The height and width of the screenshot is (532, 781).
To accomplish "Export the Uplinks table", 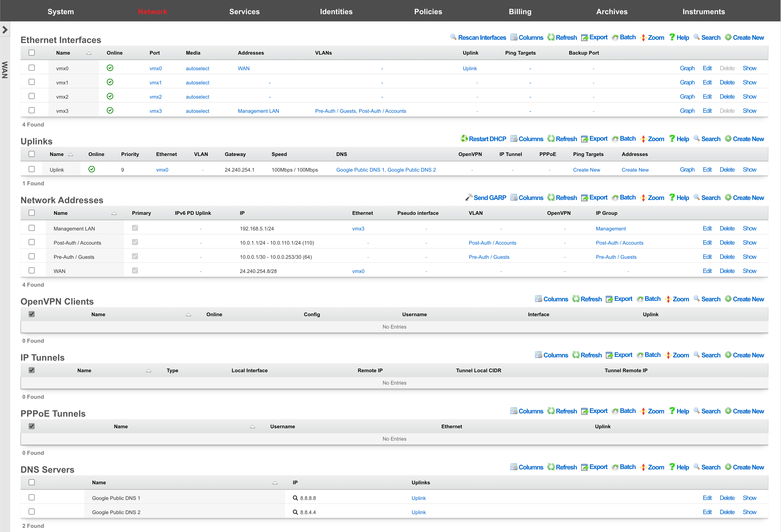I will coord(594,139).
